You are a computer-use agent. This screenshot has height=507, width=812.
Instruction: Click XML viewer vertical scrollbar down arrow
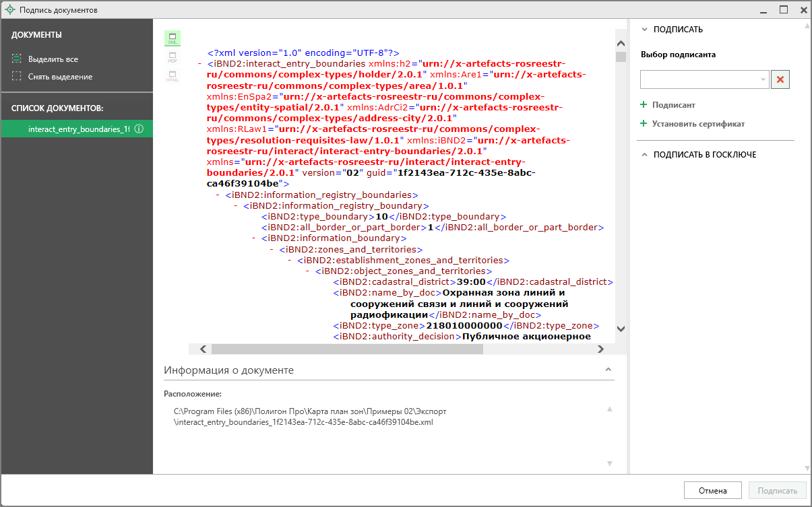tap(621, 329)
